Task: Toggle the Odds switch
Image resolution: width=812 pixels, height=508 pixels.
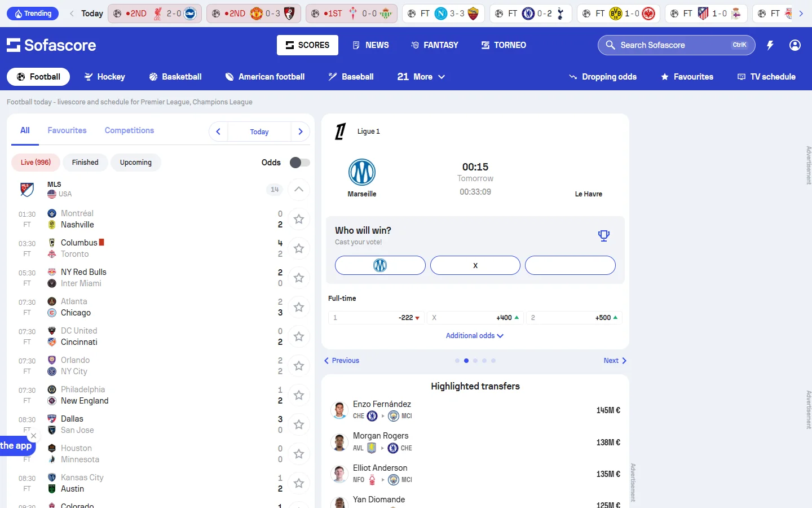Action: coord(300,163)
